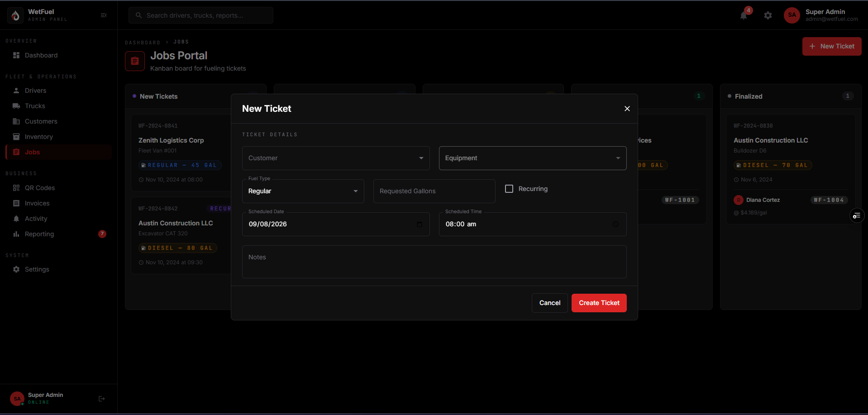868x415 pixels.
Task: Open the calendar picker in Scheduled Date
Action: tap(420, 224)
